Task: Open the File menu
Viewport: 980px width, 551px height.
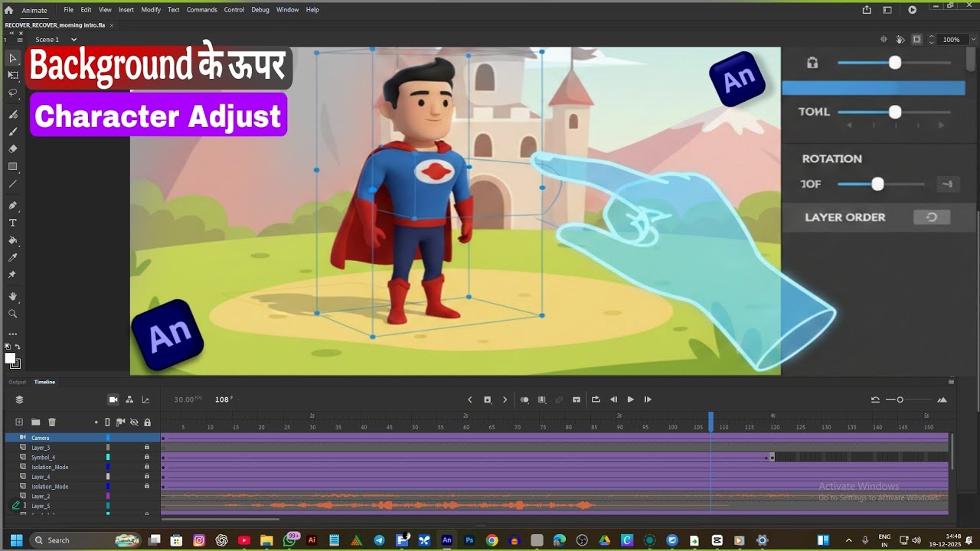Action: point(69,10)
